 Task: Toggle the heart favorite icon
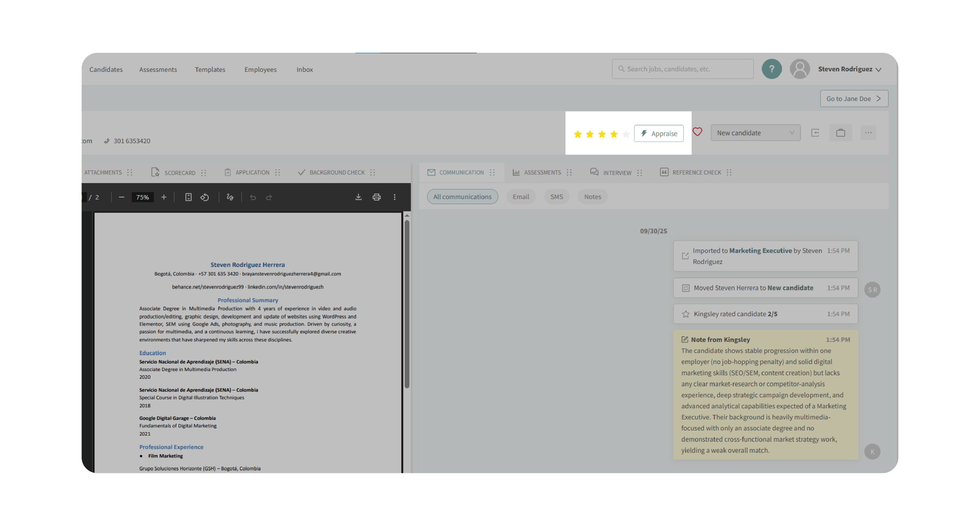pos(697,132)
